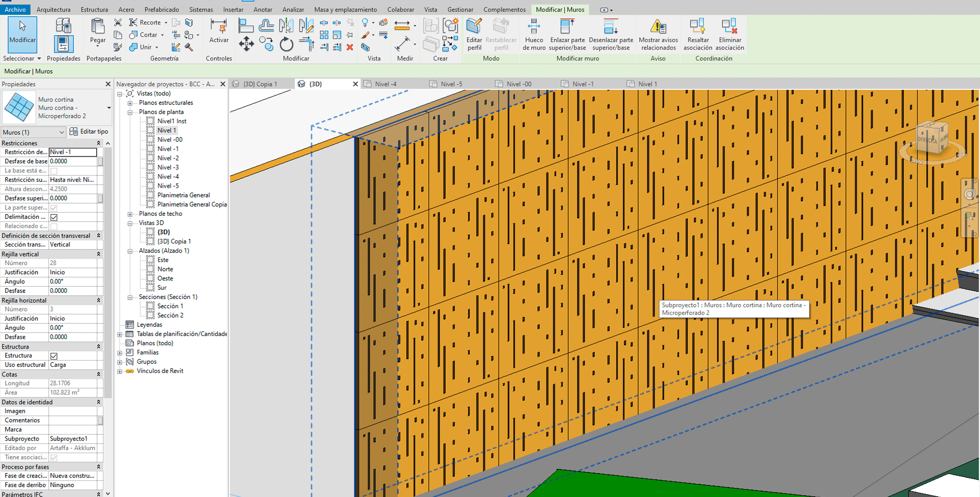Image resolution: width=980 pixels, height=497 pixels.
Task: Select Trim/Extend to Corner tool
Action: tap(306, 44)
